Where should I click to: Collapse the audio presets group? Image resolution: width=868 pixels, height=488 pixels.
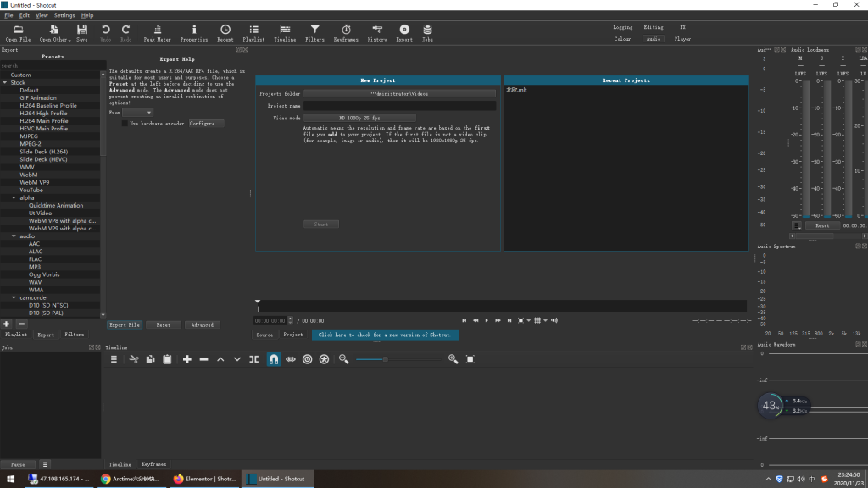[x=14, y=236]
